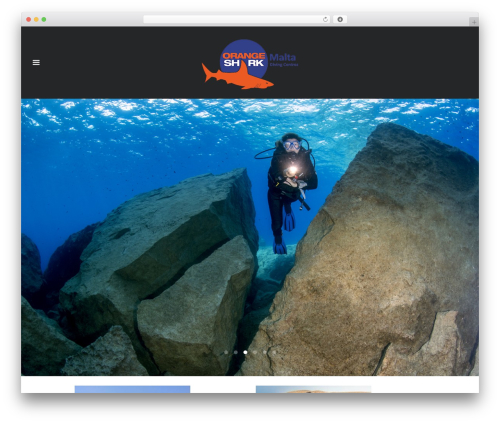
Task: Open a new tab with the plus button
Action: click(x=474, y=22)
